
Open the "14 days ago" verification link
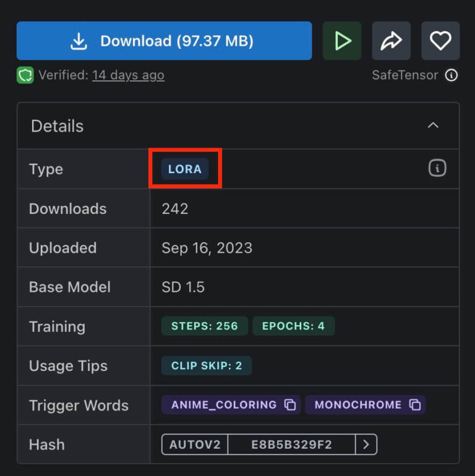pyautogui.click(x=128, y=75)
